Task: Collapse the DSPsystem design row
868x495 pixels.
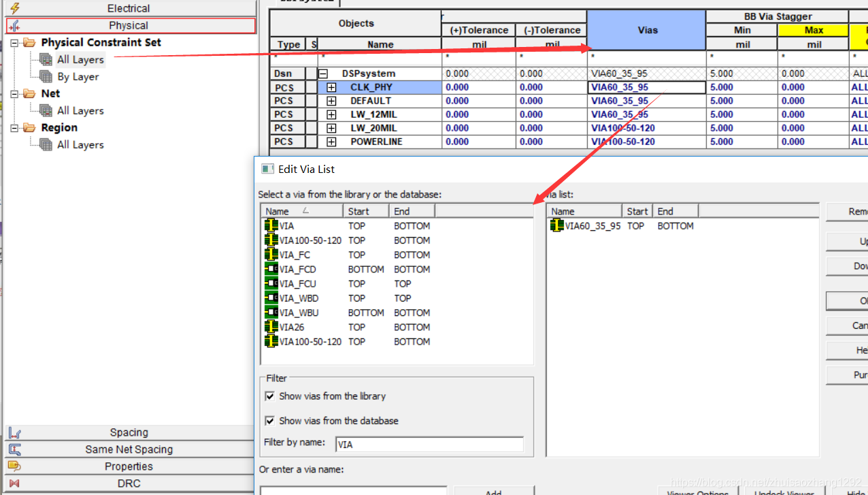Action: (324, 74)
